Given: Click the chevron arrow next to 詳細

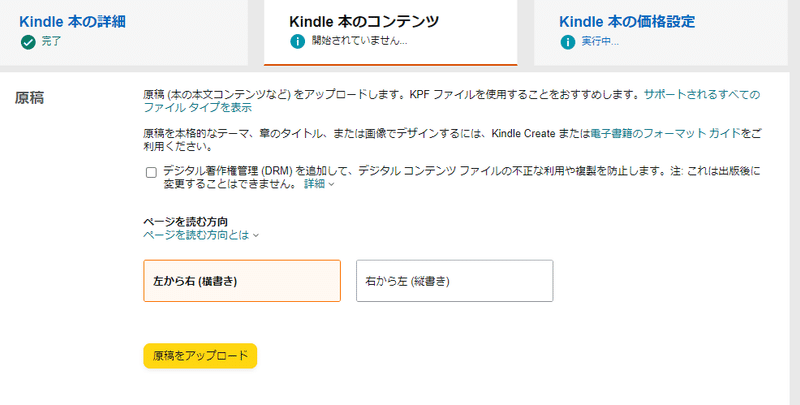Looking at the screenshot, I should click(x=331, y=184).
